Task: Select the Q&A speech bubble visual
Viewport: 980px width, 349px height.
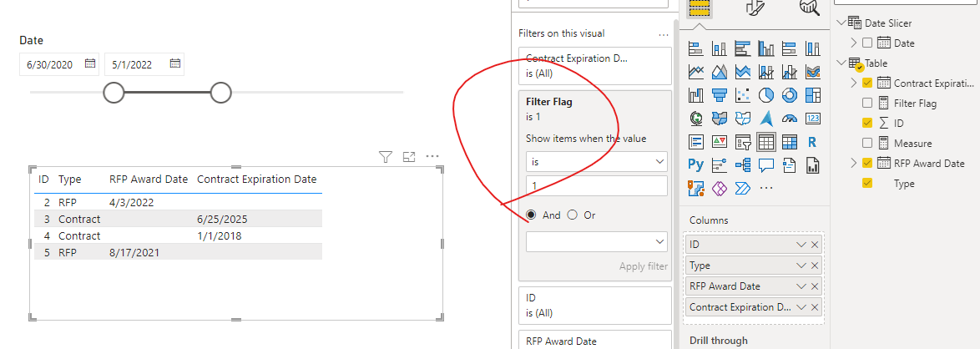Action: click(765, 165)
